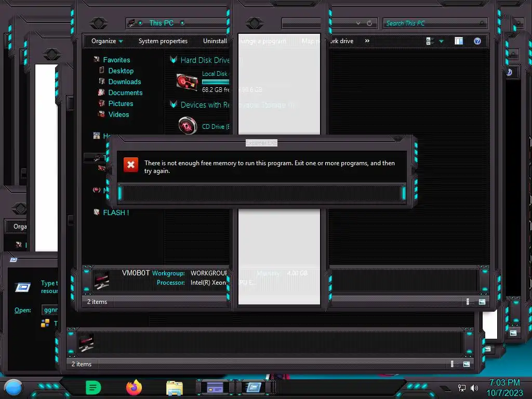Click the Workgroup: label
This screenshot has height=399, width=532.
tap(168, 273)
